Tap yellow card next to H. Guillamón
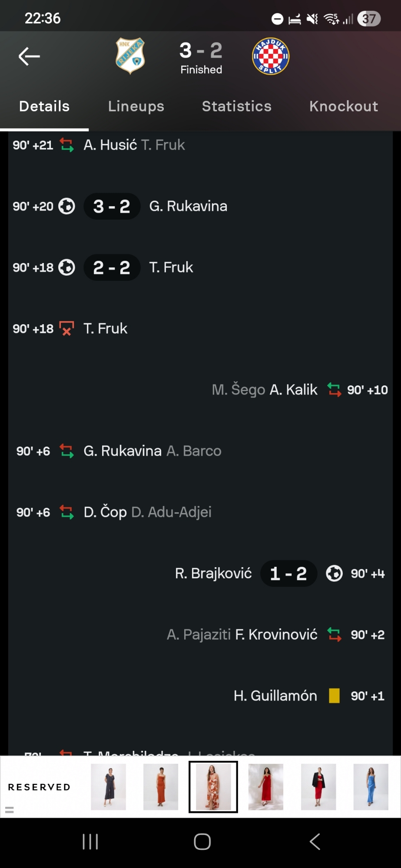The image size is (401, 868). click(x=334, y=696)
